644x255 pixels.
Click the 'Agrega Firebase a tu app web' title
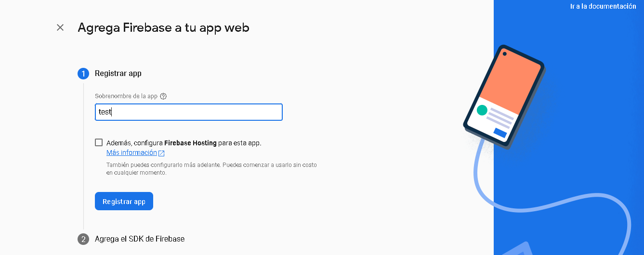163,27
